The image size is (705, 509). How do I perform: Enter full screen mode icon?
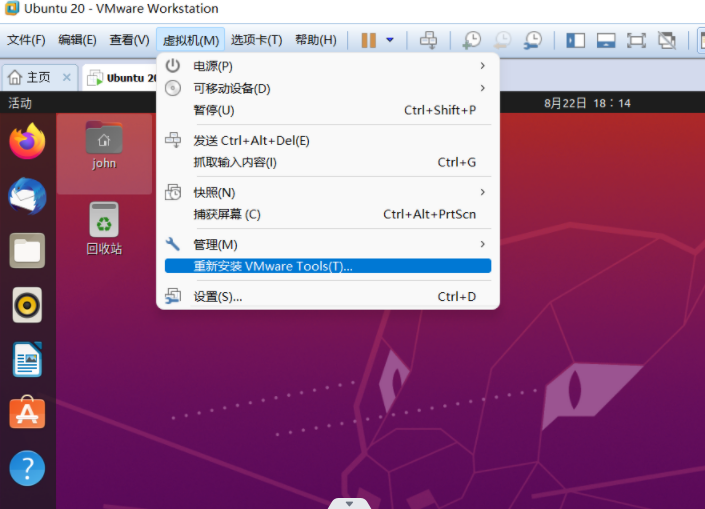point(636,40)
